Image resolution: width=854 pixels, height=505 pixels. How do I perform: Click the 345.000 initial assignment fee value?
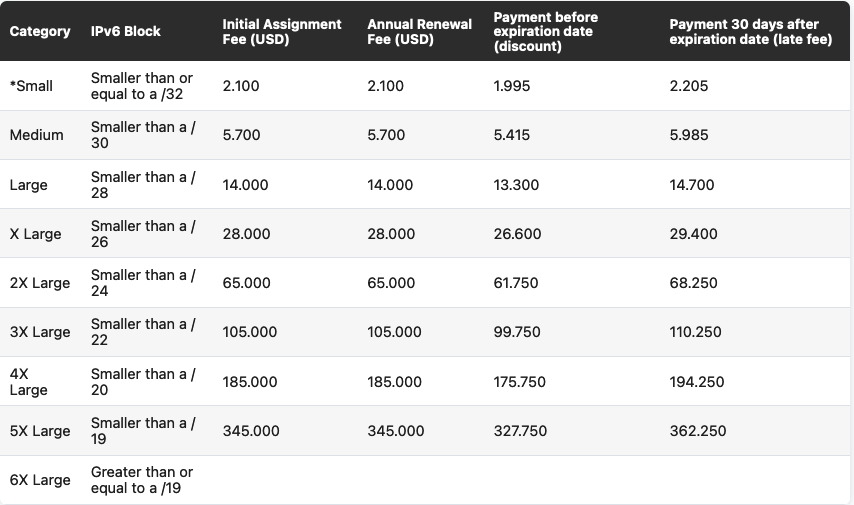tap(251, 431)
